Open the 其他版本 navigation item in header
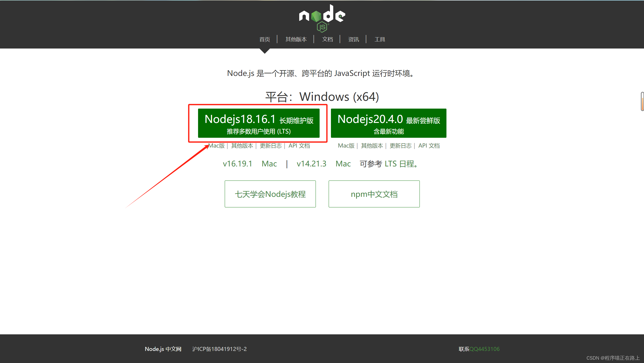 tap(296, 39)
